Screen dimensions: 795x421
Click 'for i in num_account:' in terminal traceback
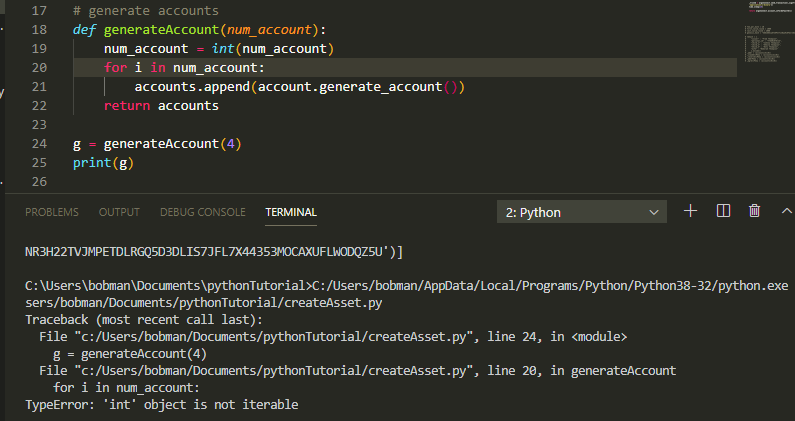point(126,388)
